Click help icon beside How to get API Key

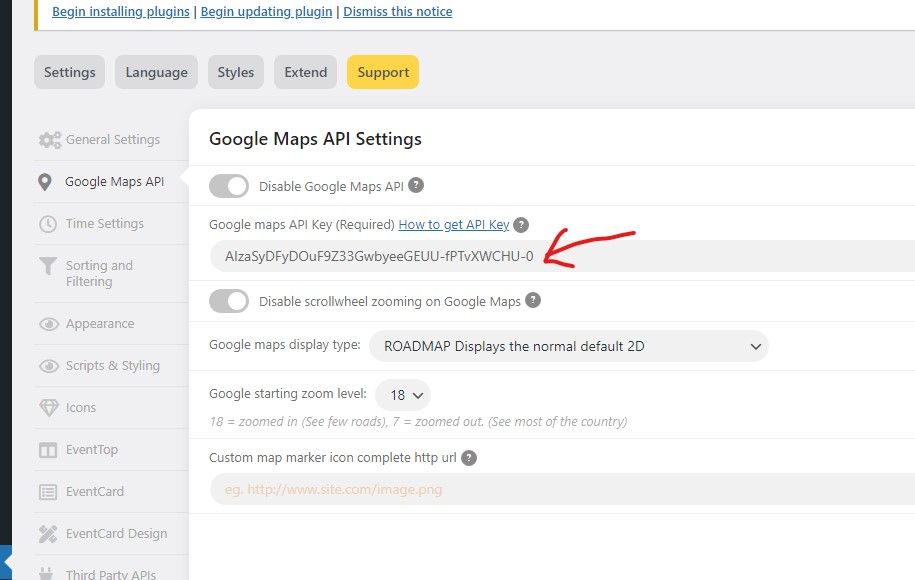click(x=521, y=225)
